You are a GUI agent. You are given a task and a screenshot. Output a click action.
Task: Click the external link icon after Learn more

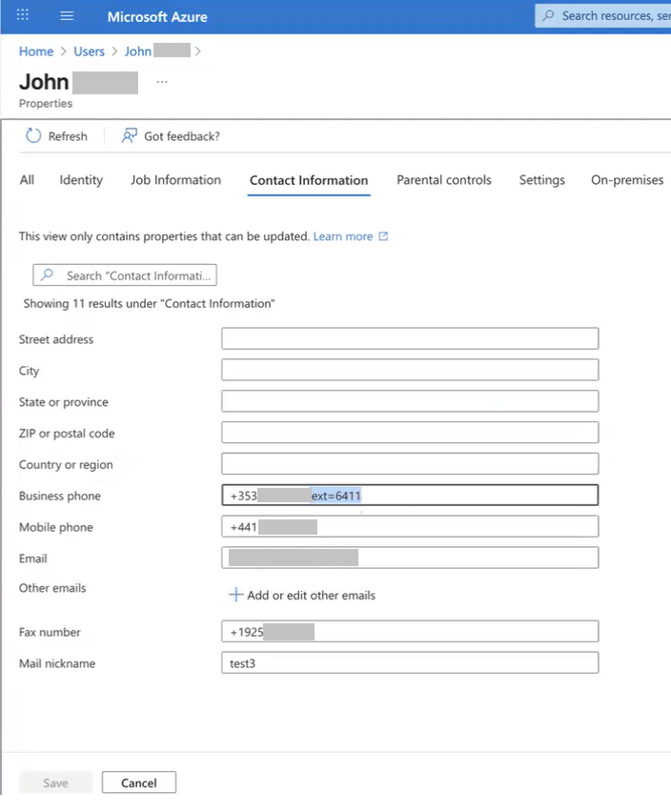[383, 236]
